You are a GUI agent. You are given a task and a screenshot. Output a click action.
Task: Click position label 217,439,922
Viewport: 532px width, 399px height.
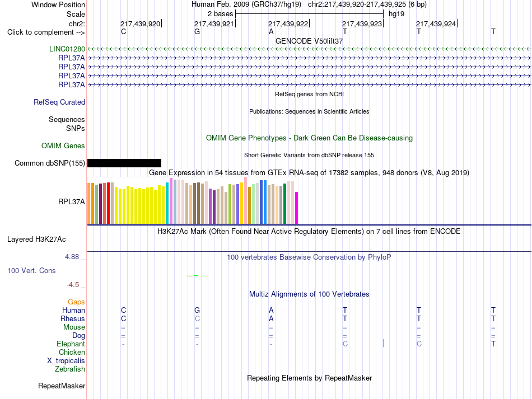(288, 24)
